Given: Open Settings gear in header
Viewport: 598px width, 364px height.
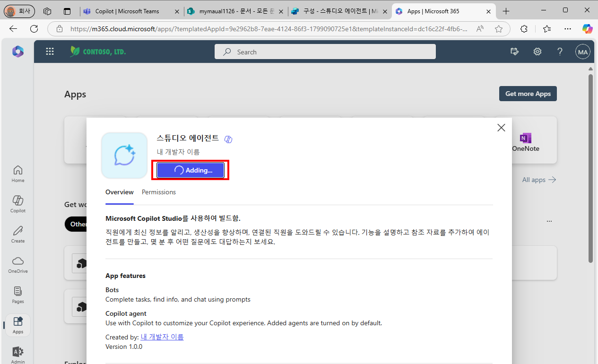Looking at the screenshot, I should [x=537, y=52].
